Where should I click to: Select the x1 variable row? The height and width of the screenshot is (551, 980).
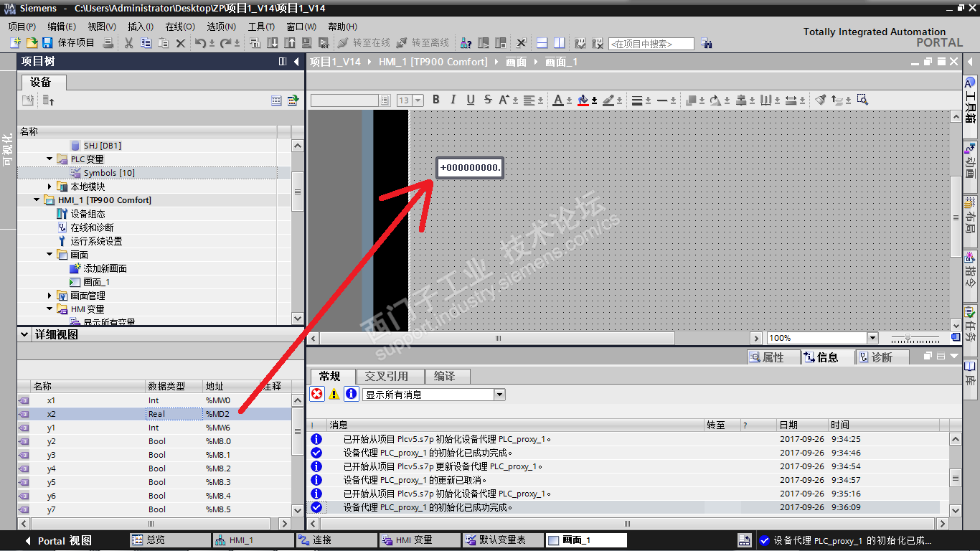pyautogui.click(x=154, y=400)
